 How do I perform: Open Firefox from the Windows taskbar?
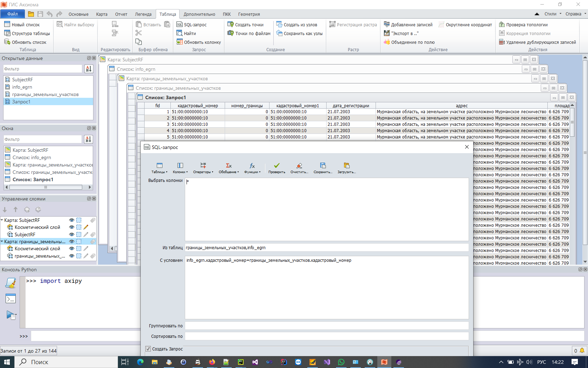212,362
